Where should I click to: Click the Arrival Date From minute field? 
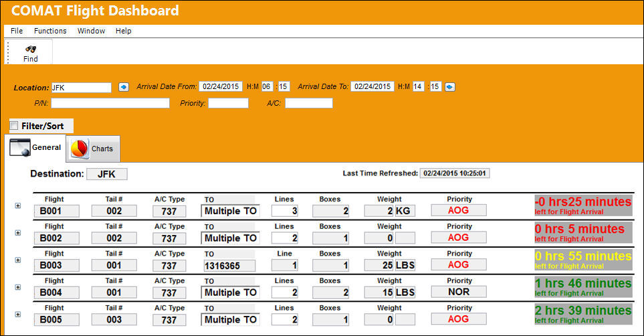click(x=284, y=86)
